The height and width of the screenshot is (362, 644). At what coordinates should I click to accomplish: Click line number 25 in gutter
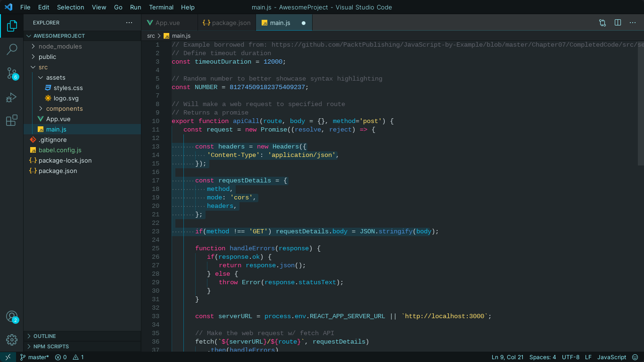pyautogui.click(x=156, y=248)
